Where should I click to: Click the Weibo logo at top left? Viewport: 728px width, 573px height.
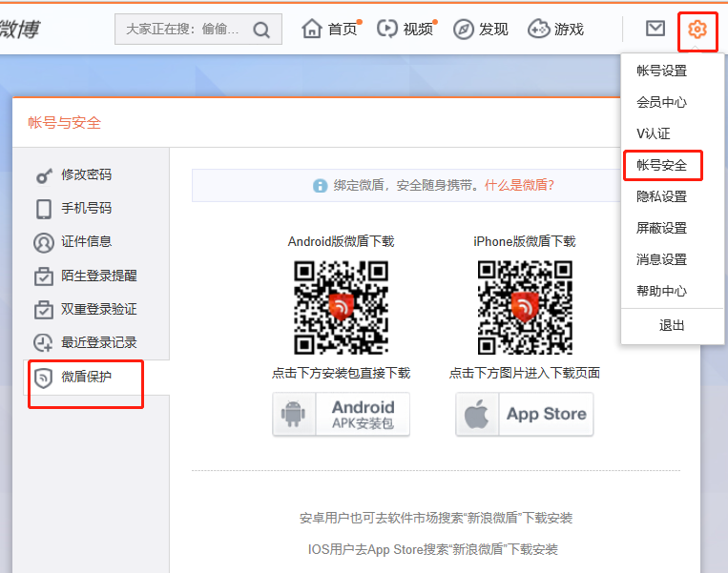tap(19, 30)
